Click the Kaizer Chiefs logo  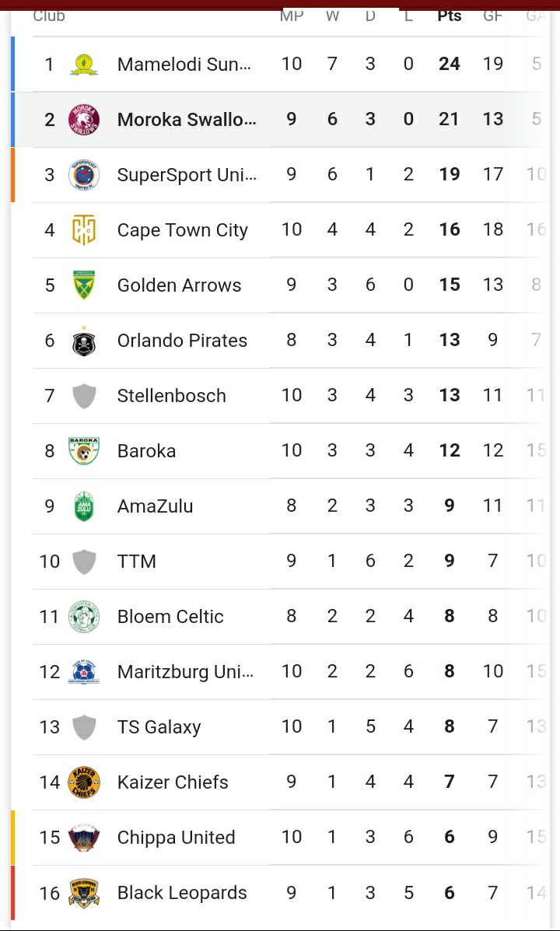coord(84,782)
